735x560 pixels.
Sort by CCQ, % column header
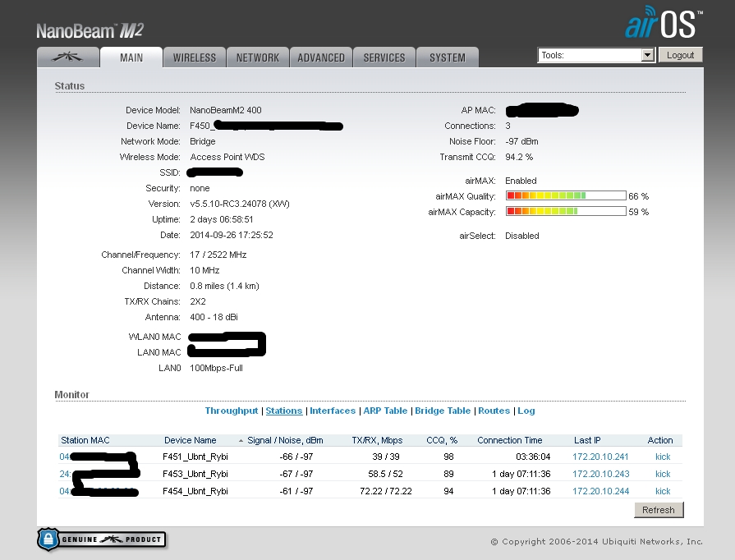coord(442,440)
